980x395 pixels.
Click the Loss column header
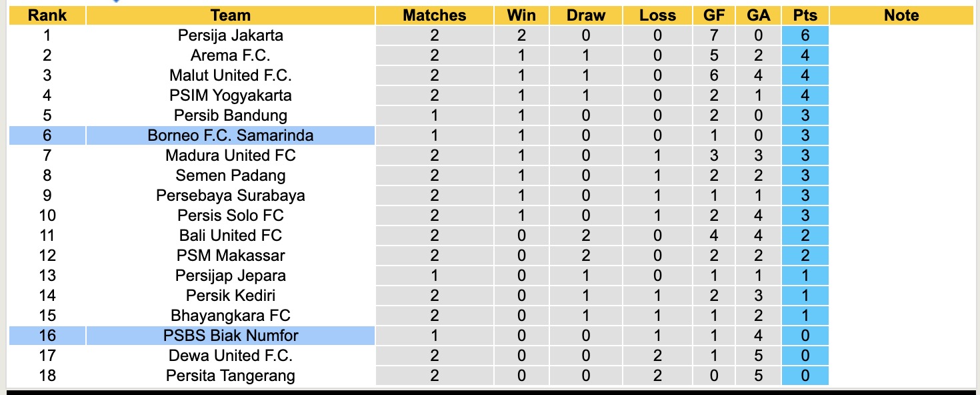[657, 15]
